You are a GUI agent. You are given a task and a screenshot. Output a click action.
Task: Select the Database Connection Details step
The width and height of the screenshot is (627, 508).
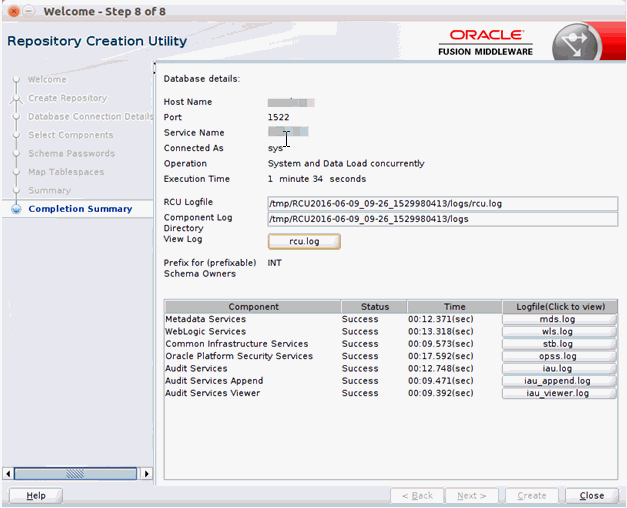pos(90,116)
